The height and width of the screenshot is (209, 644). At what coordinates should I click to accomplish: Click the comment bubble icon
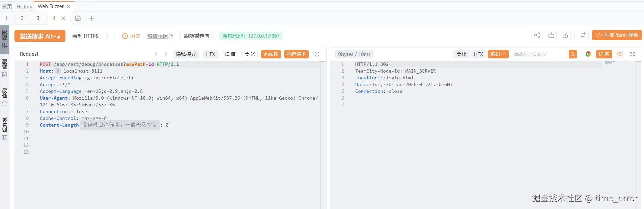pyautogui.click(x=620, y=54)
